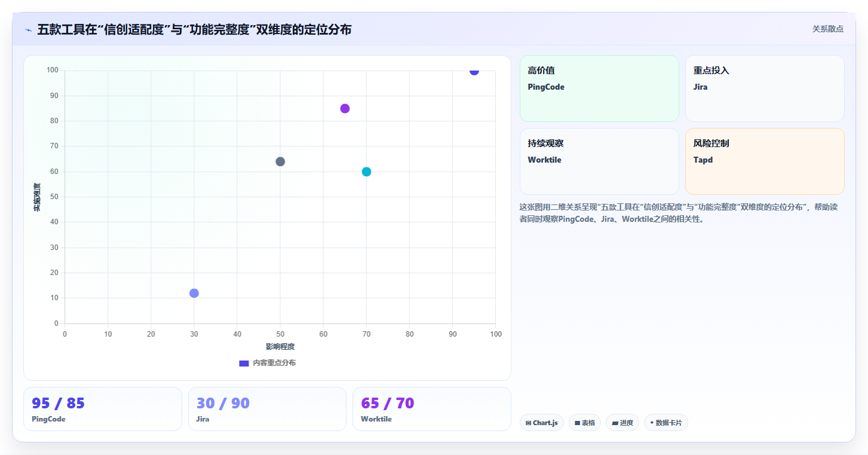This screenshot has width=868, height=455.
Task: Open the 重点投入 Jira card
Action: pyautogui.click(x=765, y=88)
